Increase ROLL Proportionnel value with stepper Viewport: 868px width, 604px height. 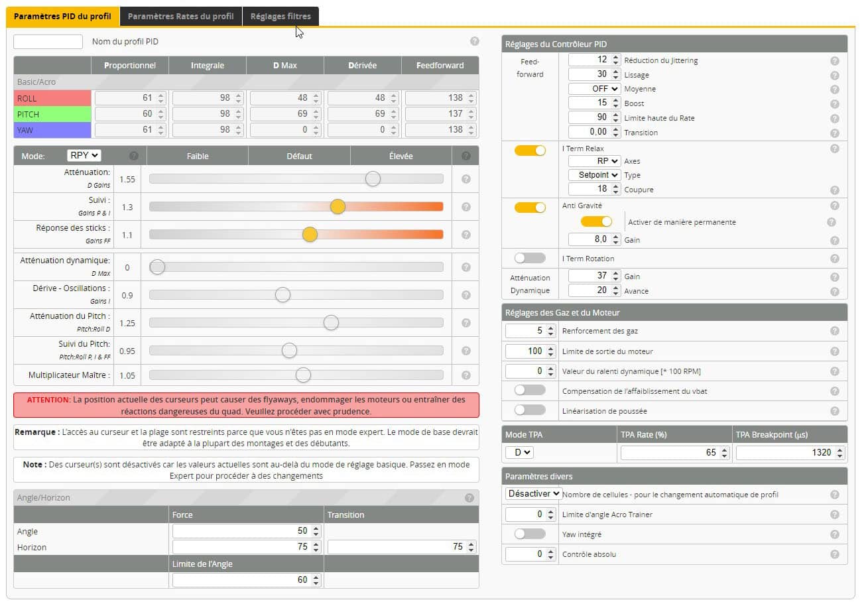click(160, 95)
